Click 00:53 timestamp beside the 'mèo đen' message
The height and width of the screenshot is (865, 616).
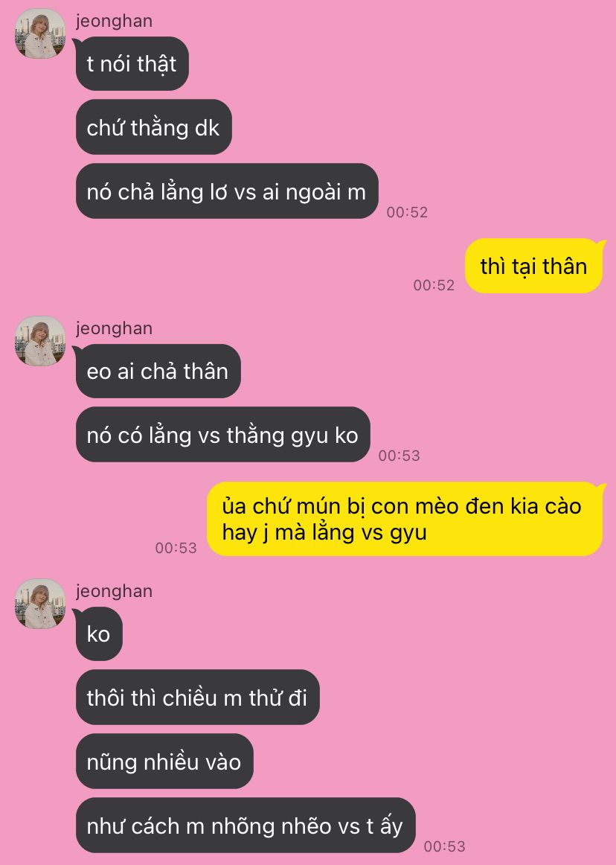[176, 548]
